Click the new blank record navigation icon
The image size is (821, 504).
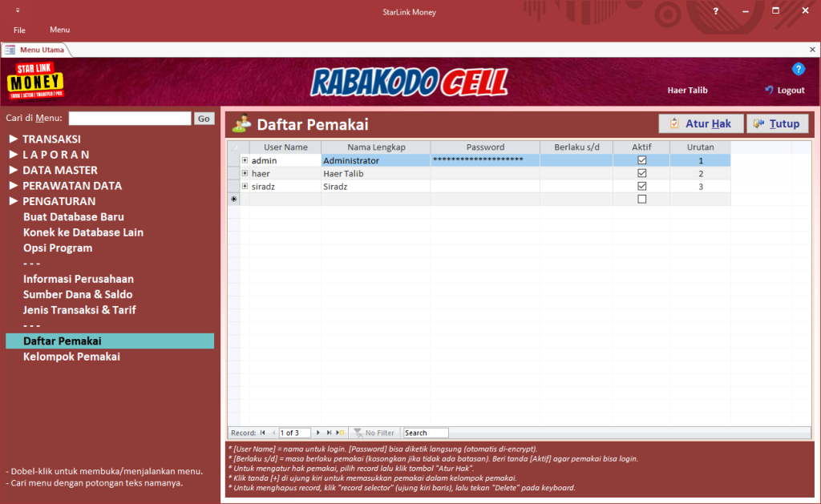tap(340, 433)
